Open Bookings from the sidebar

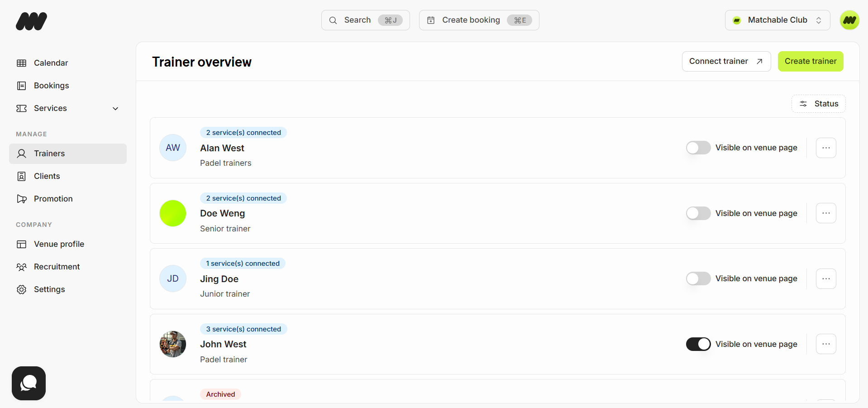[68, 86]
